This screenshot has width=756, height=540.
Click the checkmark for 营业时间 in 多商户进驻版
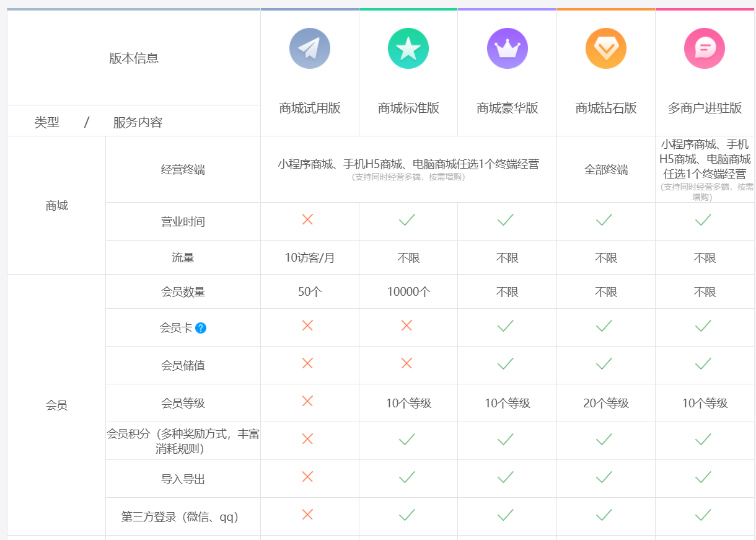[x=703, y=219]
